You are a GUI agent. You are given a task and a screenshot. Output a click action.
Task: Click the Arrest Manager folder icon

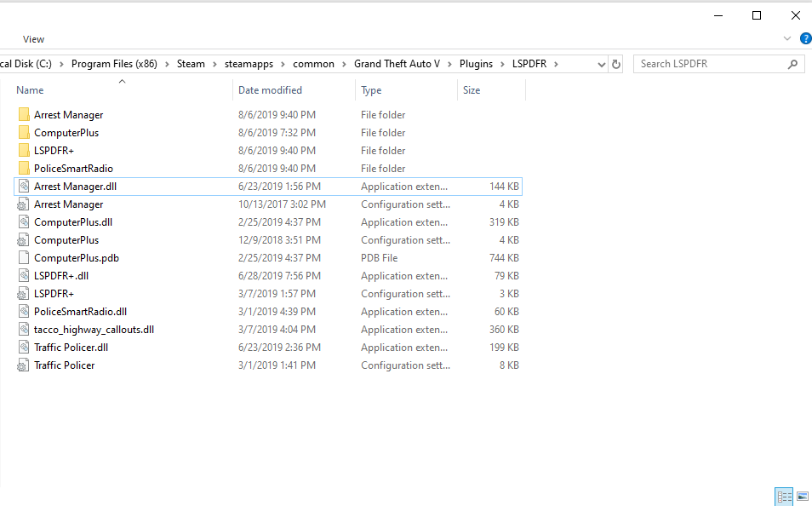pyautogui.click(x=23, y=115)
